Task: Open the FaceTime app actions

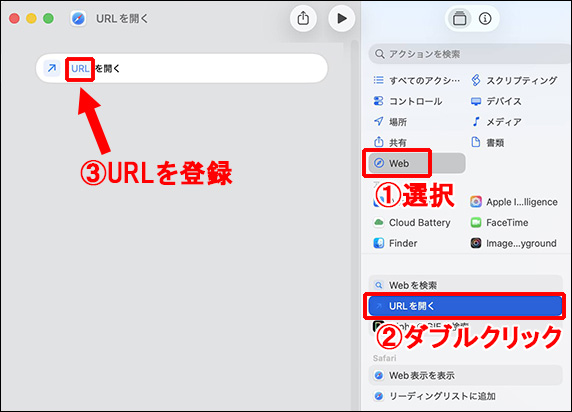Action: pyautogui.click(x=499, y=223)
